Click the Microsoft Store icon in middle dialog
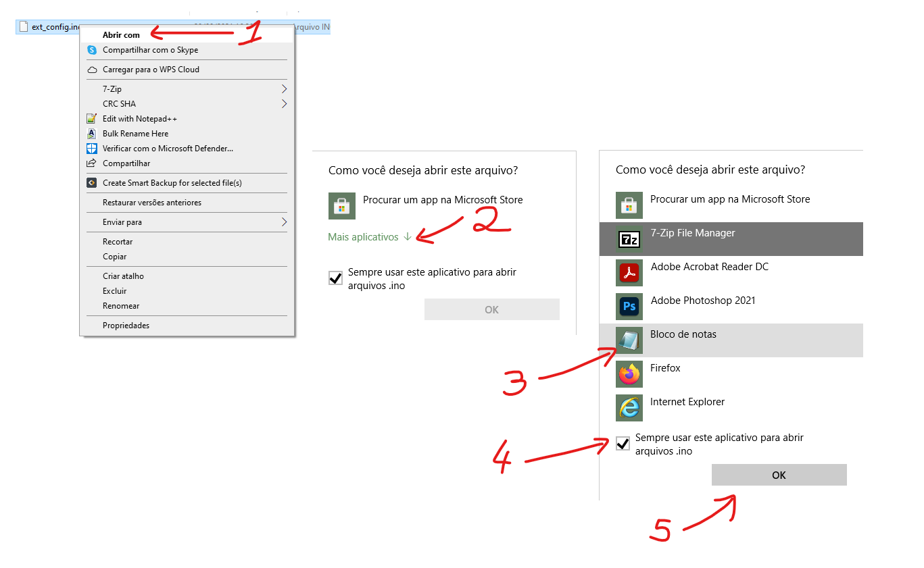The height and width of the screenshot is (568, 924). (x=342, y=205)
